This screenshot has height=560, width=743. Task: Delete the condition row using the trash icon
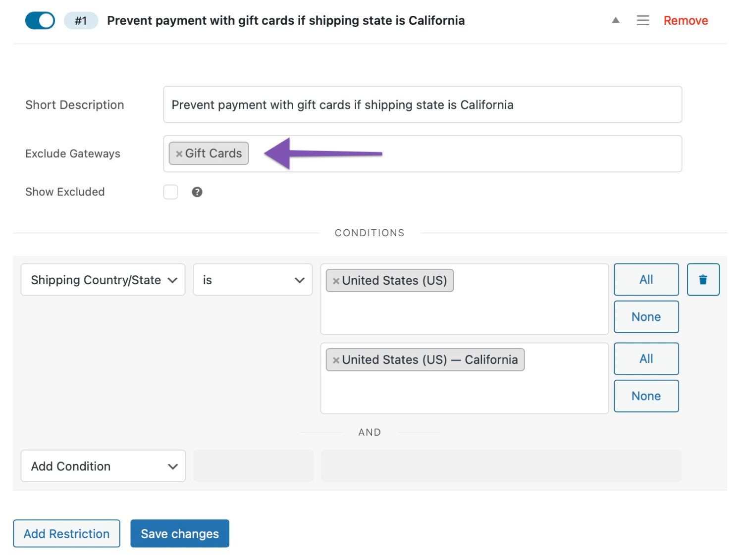pos(703,279)
